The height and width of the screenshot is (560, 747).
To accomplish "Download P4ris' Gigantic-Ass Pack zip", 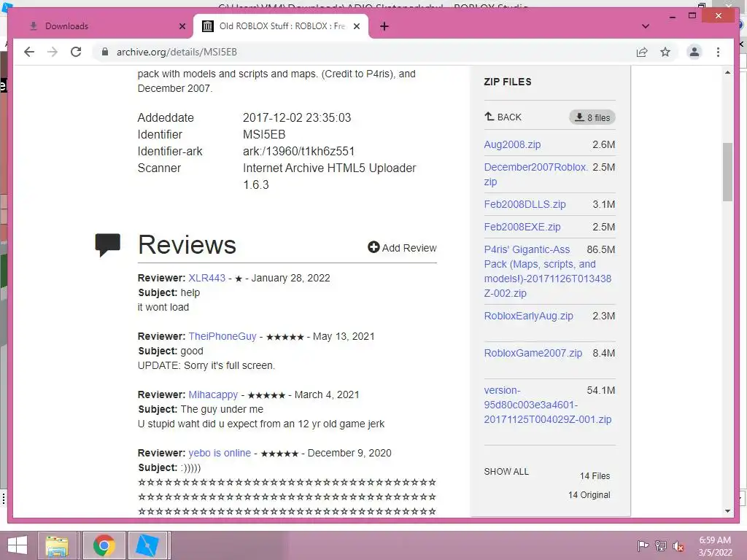I will (547, 271).
